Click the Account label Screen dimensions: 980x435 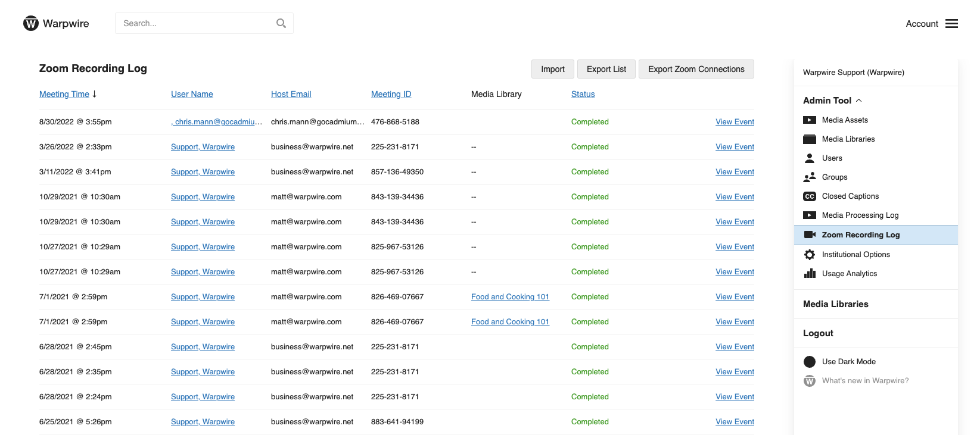click(922, 24)
